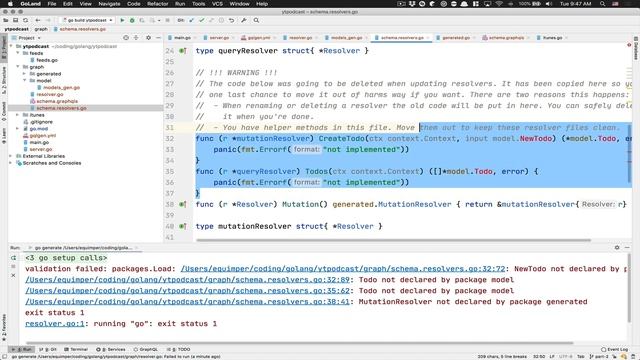Viewport: 640px width, 360px height.
Task: Expand External Libraries
Action: click(x=11, y=156)
